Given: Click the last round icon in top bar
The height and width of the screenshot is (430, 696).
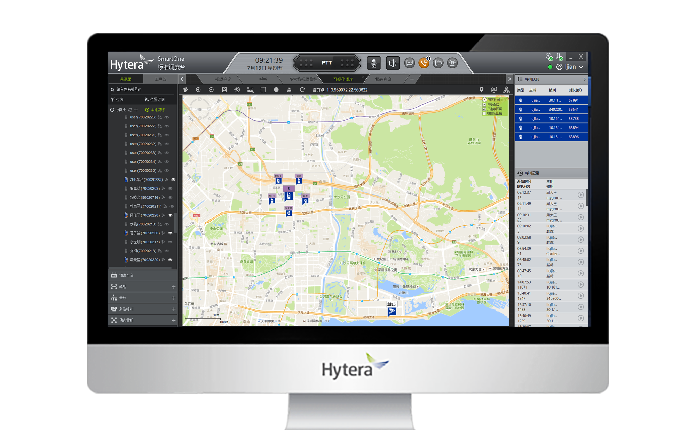Looking at the screenshot, I should (x=452, y=63).
